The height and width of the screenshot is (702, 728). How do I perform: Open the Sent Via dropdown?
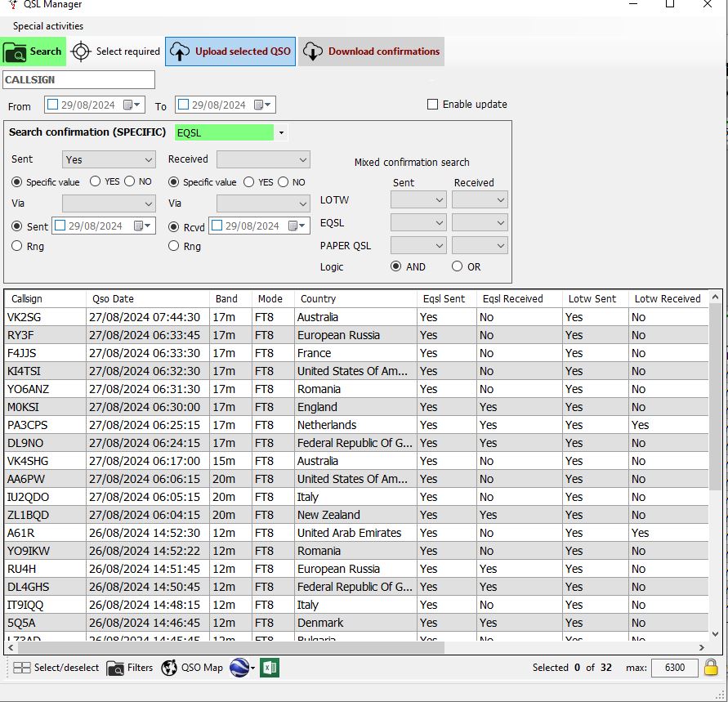click(x=109, y=203)
